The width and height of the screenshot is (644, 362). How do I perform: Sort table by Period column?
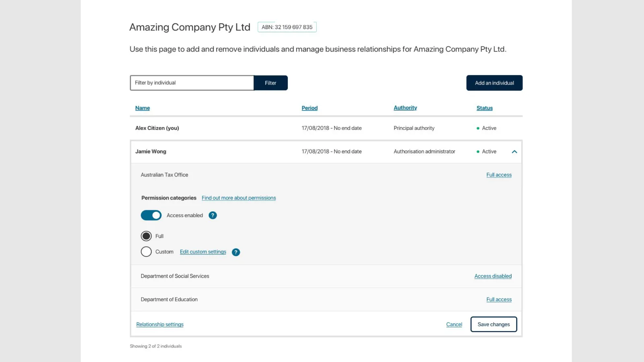pos(310,108)
